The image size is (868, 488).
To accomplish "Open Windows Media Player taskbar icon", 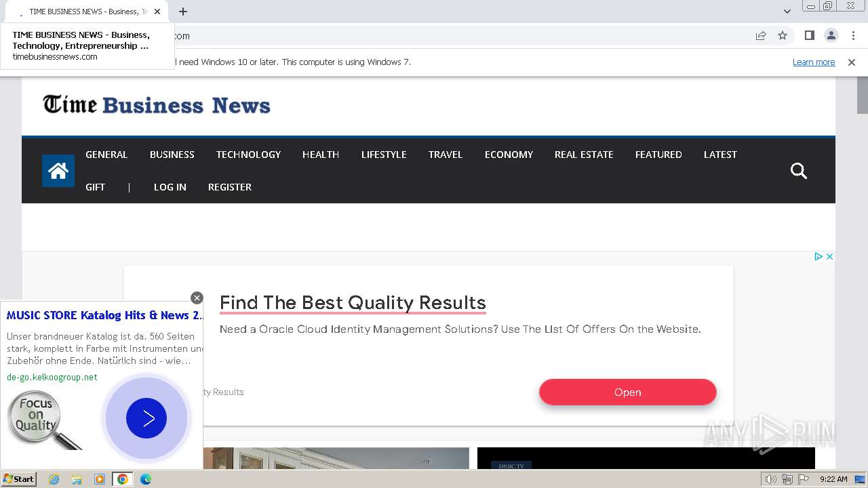I will click(100, 479).
